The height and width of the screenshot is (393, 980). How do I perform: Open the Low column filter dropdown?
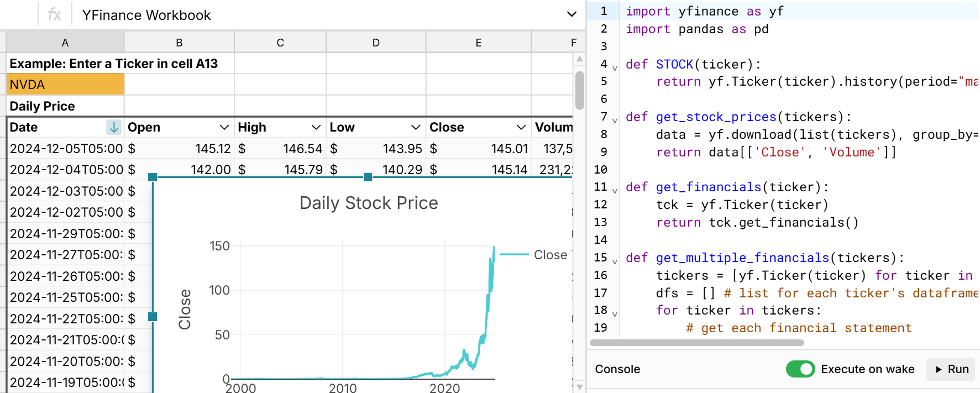pos(416,128)
